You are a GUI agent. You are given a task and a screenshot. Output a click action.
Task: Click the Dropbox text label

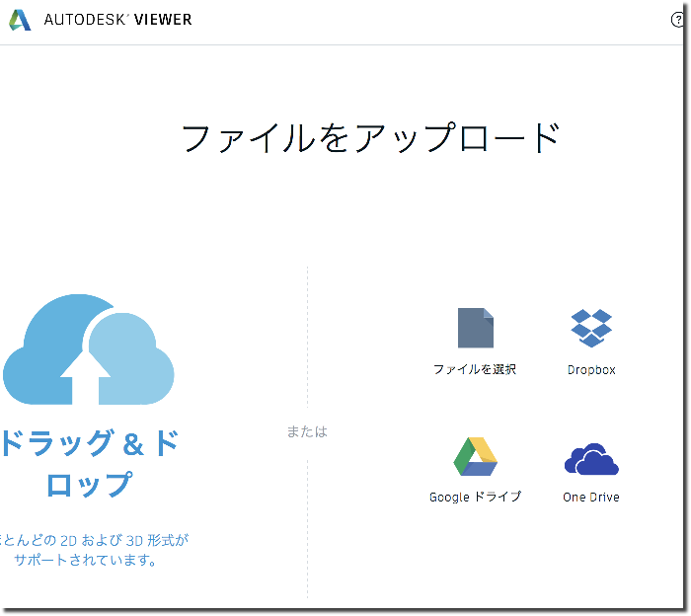(x=591, y=369)
